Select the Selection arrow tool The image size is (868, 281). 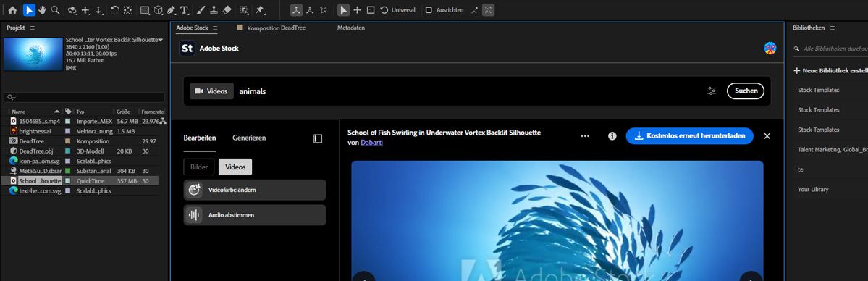click(x=29, y=10)
